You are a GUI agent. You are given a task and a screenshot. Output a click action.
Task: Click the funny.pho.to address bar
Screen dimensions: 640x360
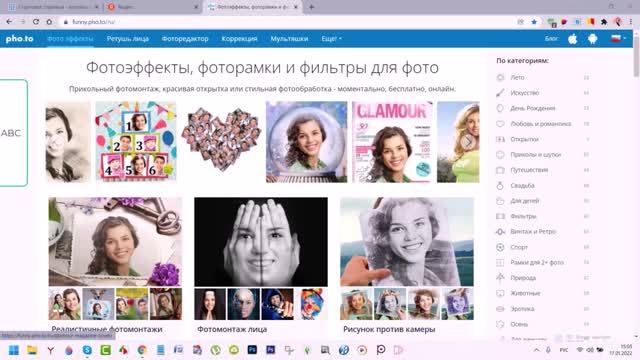point(286,22)
